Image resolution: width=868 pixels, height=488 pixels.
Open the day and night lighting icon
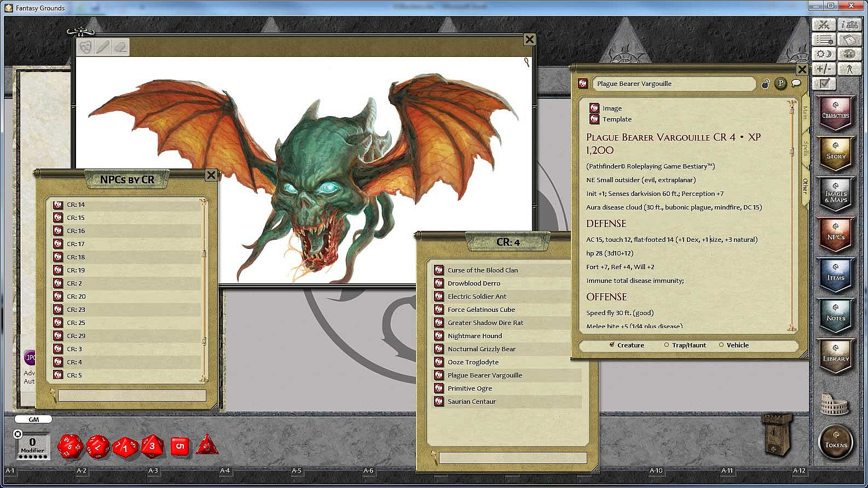pos(823,54)
